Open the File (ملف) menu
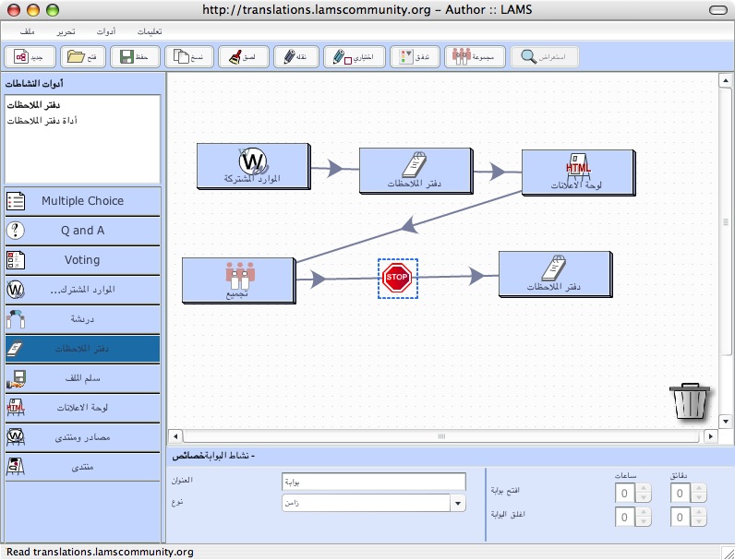This screenshot has width=735, height=560. (x=27, y=31)
